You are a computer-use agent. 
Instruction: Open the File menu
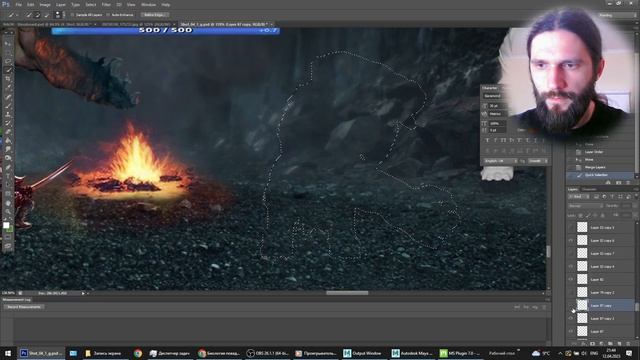click(x=18, y=4)
